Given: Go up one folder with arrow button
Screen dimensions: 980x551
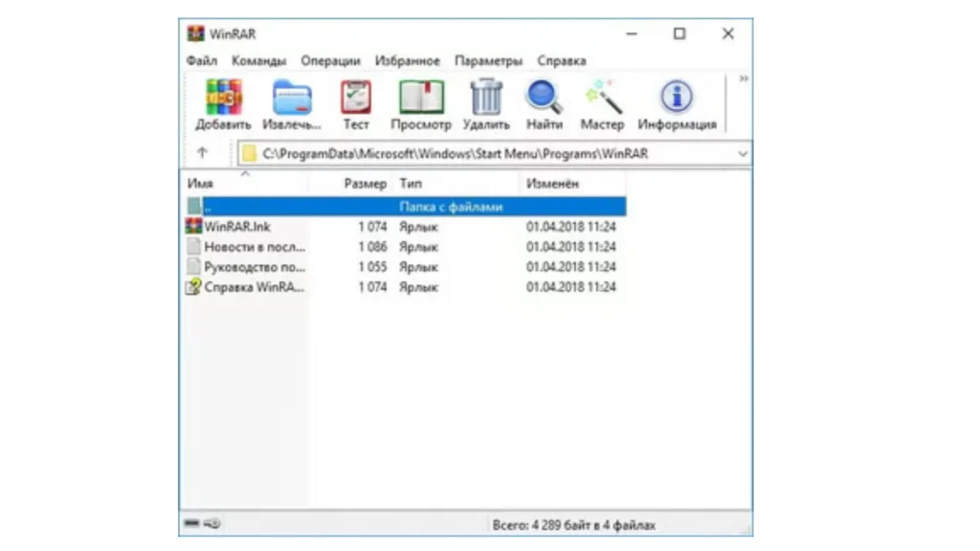Looking at the screenshot, I should pos(202,153).
